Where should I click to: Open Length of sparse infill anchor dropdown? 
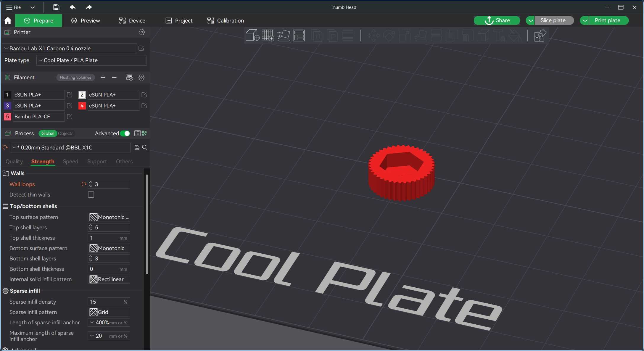click(x=109, y=323)
